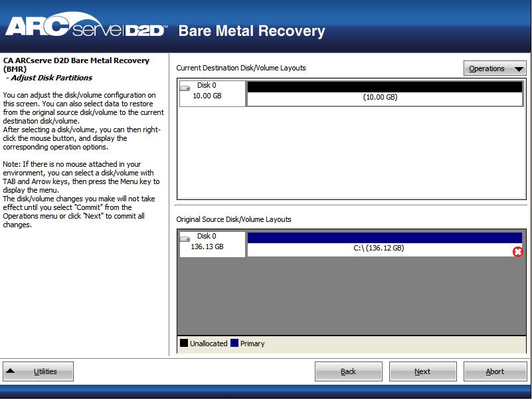Viewport: 532px width, 402px height.
Task: Click Next to commit all changes
Action: (x=422, y=371)
